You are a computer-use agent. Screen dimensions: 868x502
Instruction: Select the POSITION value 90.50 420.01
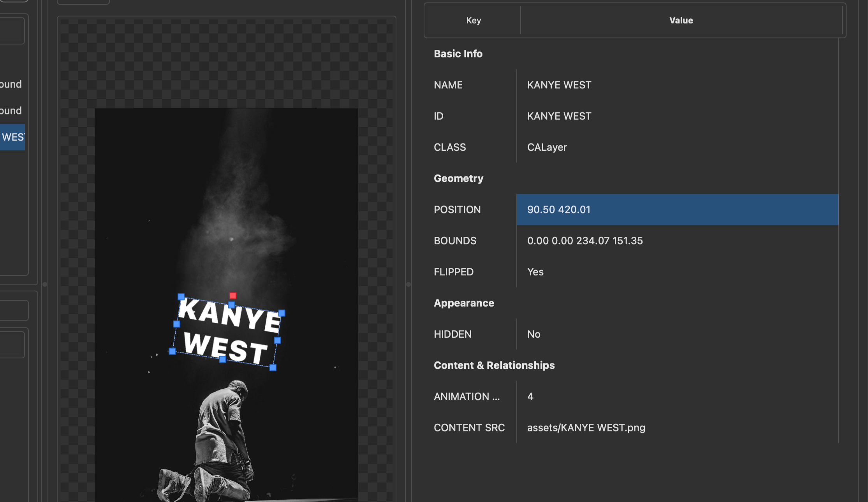click(677, 210)
